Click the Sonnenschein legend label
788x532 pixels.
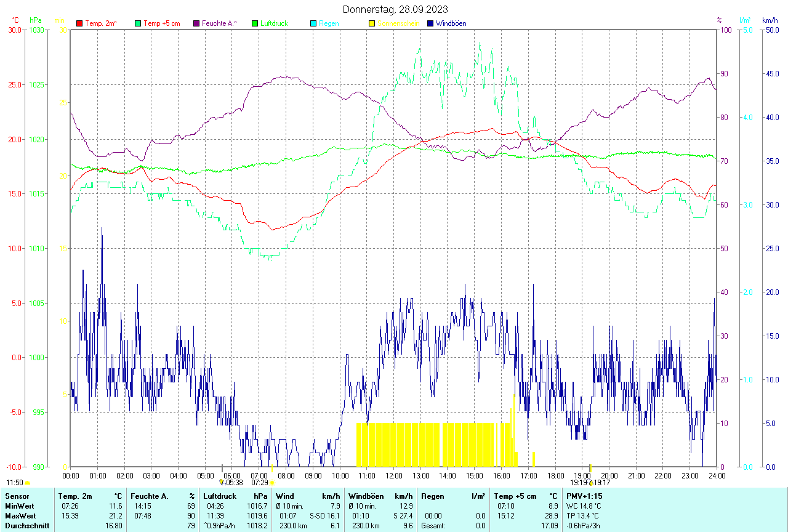coord(398,23)
